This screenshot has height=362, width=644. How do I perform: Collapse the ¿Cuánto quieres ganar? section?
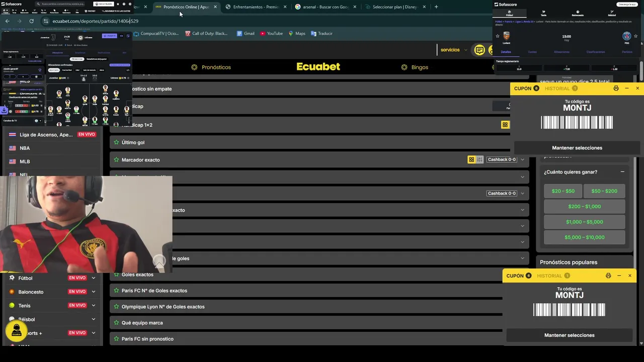[622, 172]
